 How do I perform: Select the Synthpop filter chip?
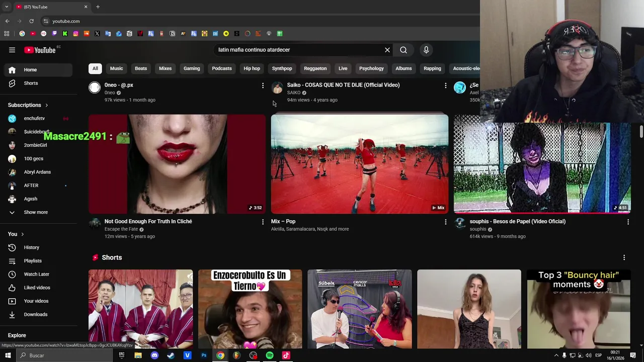pos(282,68)
